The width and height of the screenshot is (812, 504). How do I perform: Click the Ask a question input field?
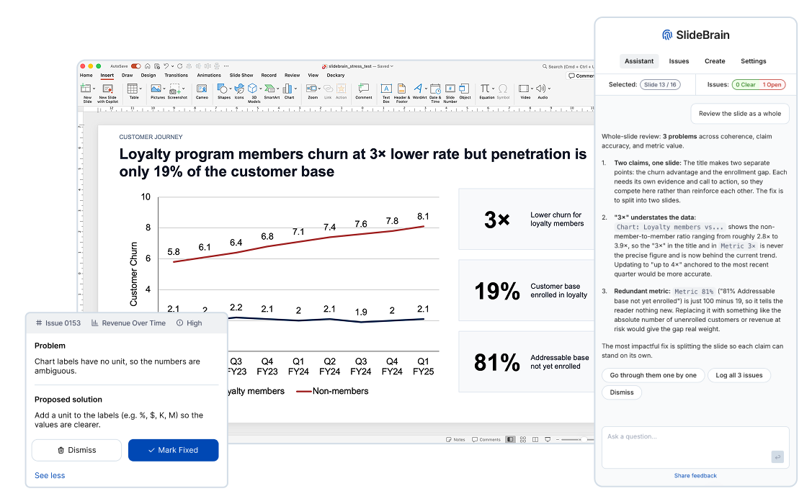point(695,447)
